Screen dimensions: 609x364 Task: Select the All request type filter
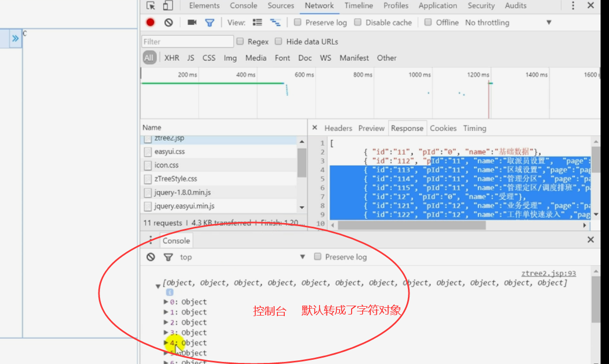click(149, 58)
